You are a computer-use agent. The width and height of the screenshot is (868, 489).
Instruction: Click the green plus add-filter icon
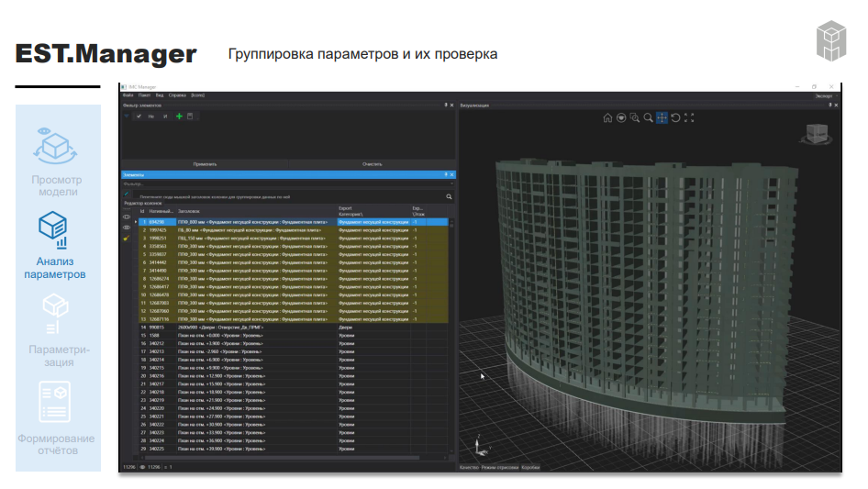[x=179, y=117]
